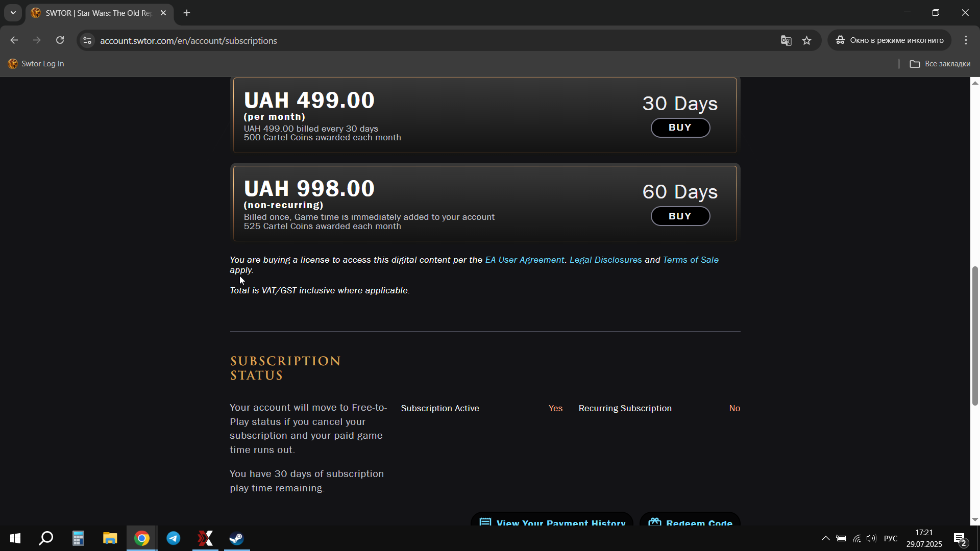
Task: Click '525 Cartel Coins awarded each month' text
Action: [322, 226]
